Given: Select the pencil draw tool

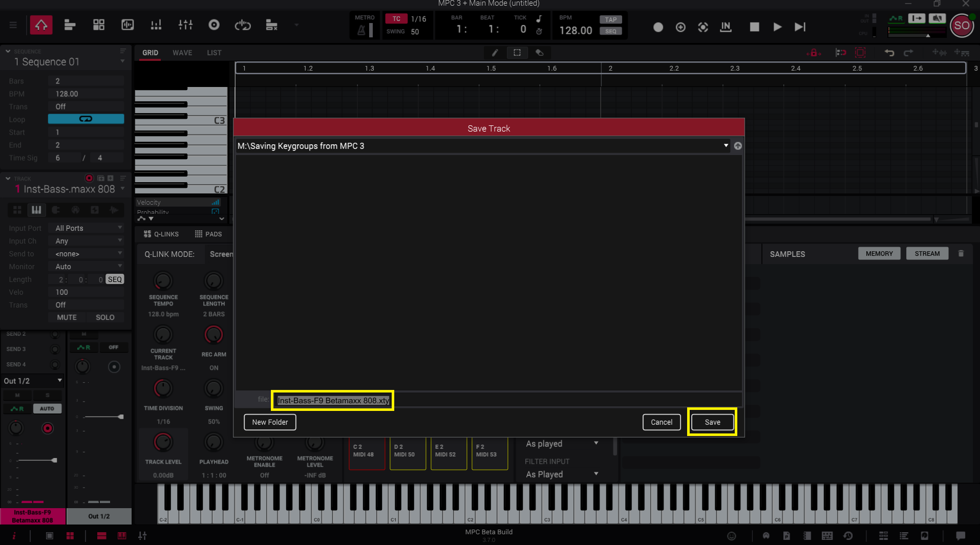Looking at the screenshot, I should click(x=495, y=53).
